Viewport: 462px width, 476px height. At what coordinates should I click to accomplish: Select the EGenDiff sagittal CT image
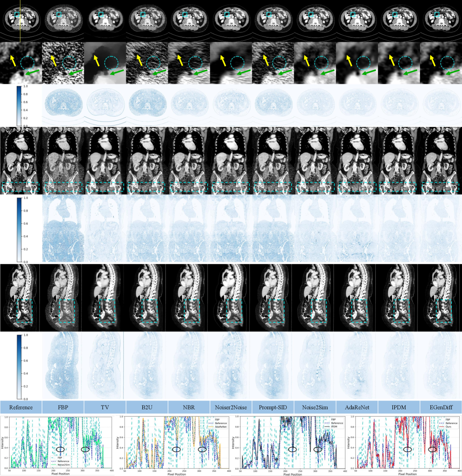440,297
